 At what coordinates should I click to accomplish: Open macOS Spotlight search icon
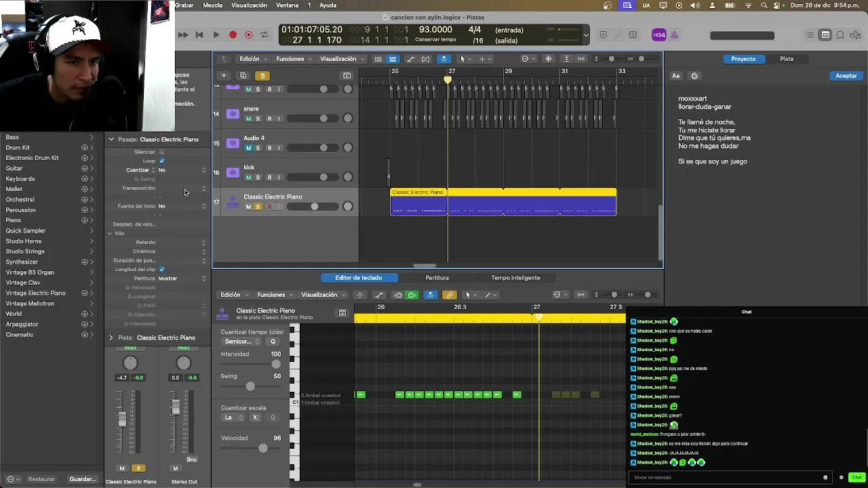click(764, 5)
